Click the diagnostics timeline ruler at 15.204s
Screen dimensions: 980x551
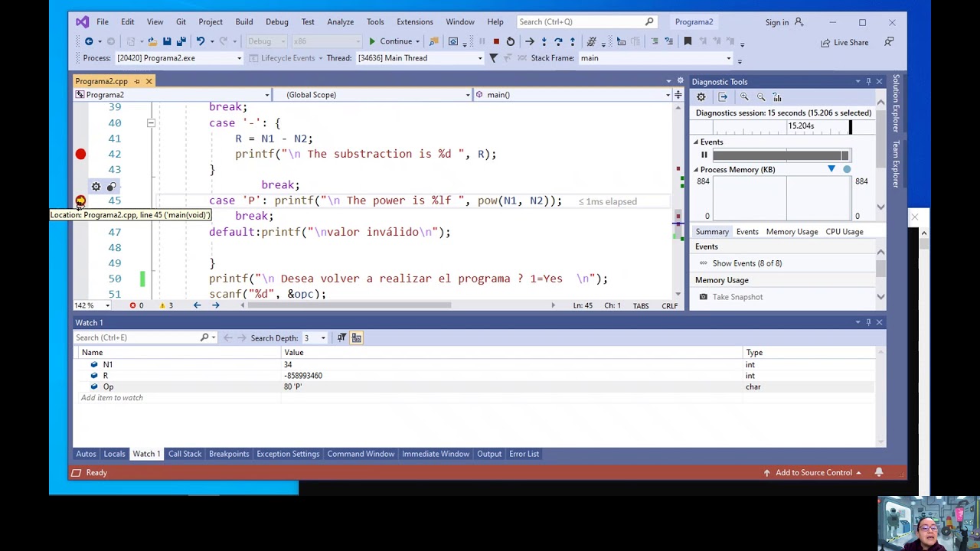click(801, 126)
